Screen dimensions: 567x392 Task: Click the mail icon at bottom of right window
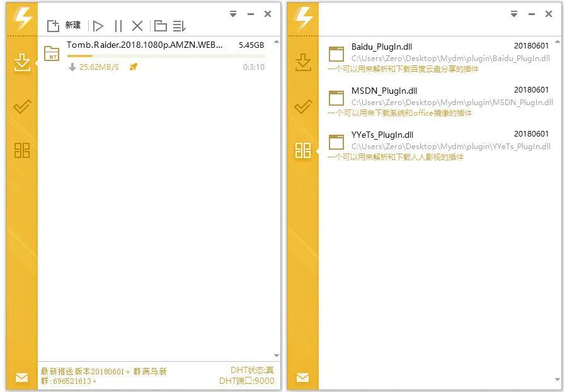click(x=303, y=378)
